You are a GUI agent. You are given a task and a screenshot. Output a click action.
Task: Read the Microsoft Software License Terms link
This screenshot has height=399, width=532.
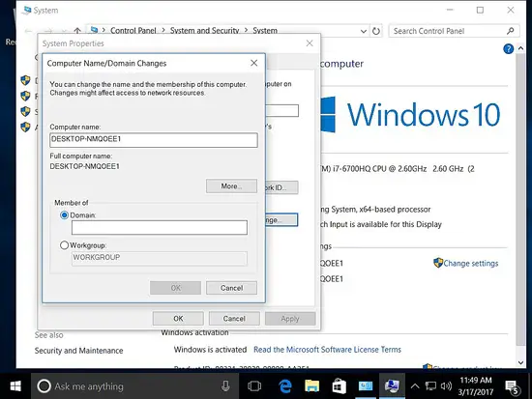pyautogui.click(x=327, y=350)
